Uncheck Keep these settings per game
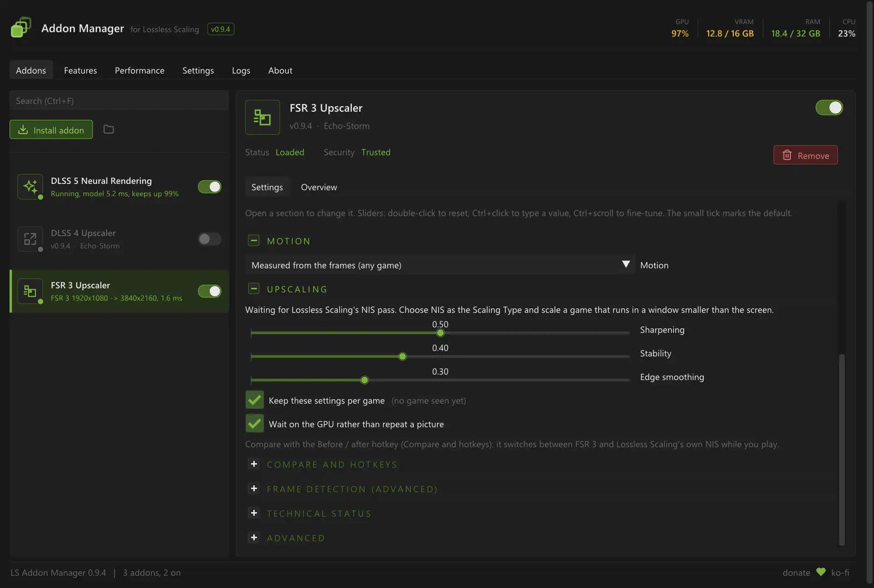Image resolution: width=874 pixels, height=588 pixels. (254, 400)
